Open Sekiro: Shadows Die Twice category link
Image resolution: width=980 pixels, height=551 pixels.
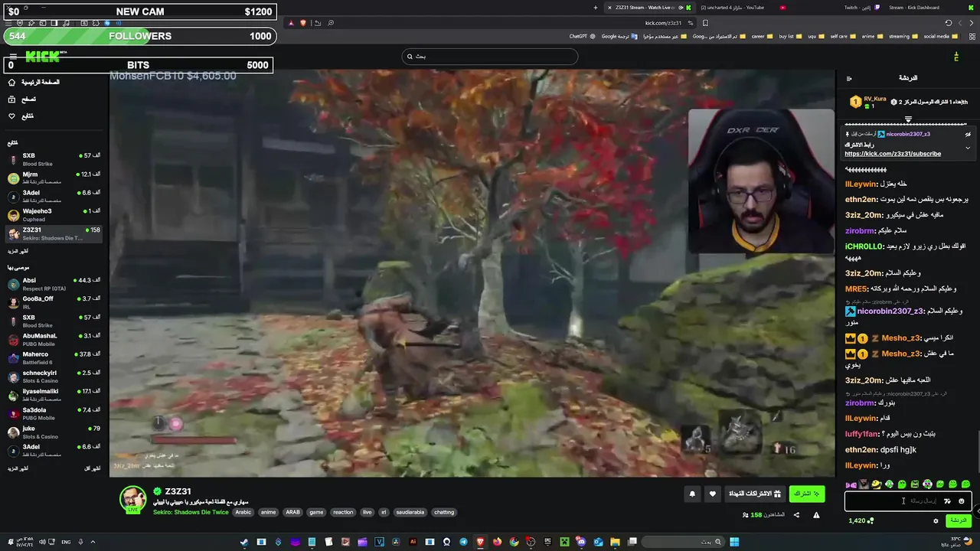190,512
